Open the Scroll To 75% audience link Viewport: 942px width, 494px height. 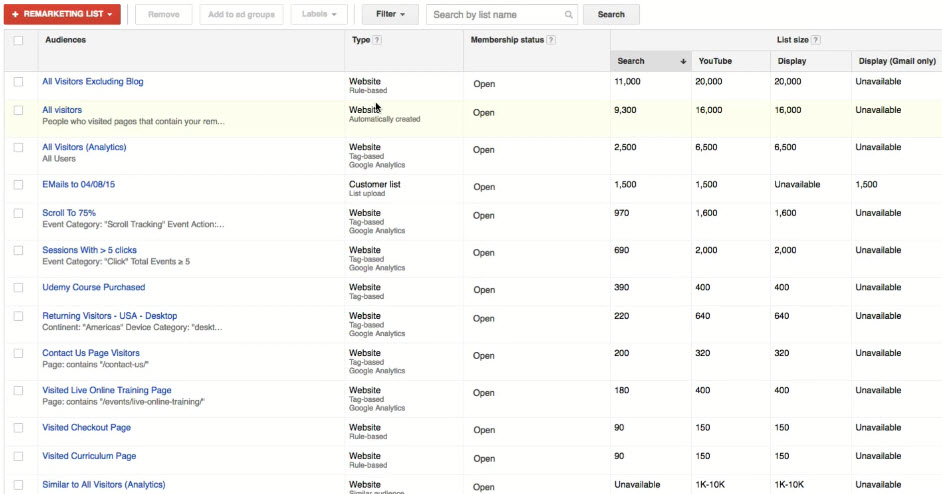pos(69,213)
